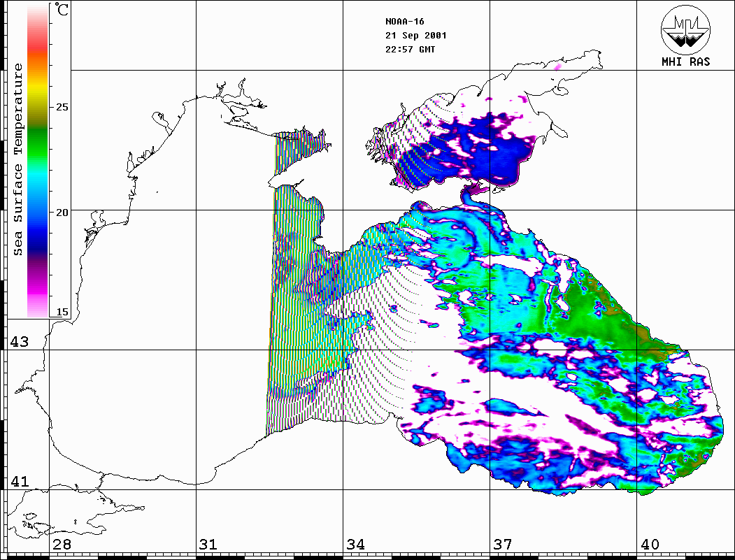
Task: Click longitude label 34
Action: tap(355, 545)
